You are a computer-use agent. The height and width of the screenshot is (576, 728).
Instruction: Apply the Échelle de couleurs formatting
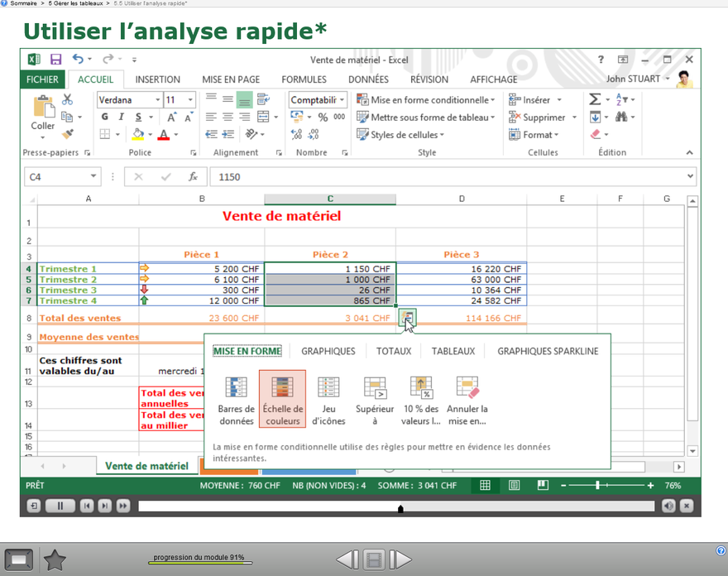pyautogui.click(x=282, y=398)
